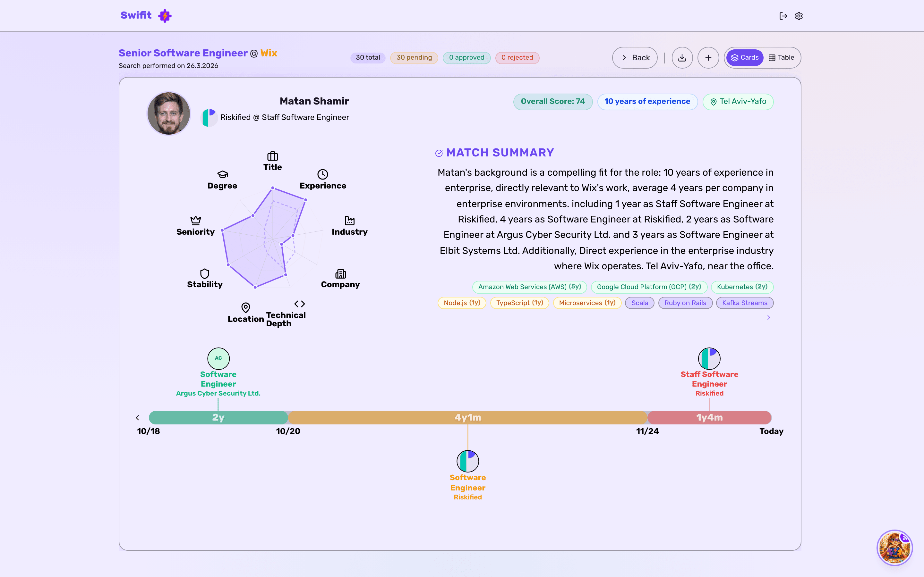Click the 4y1m timeline segment
The width and height of the screenshot is (924, 577).
[x=467, y=417]
